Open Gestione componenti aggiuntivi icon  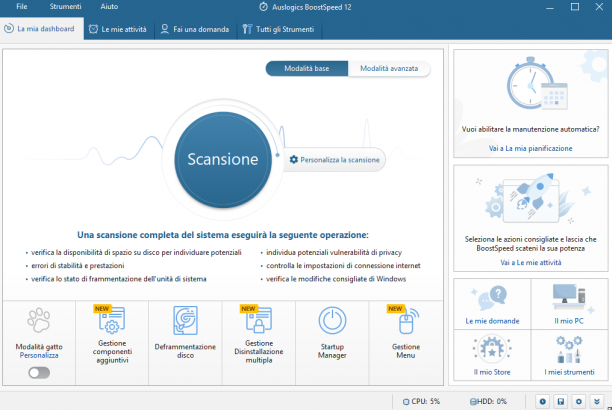click(x=112, y=320)
